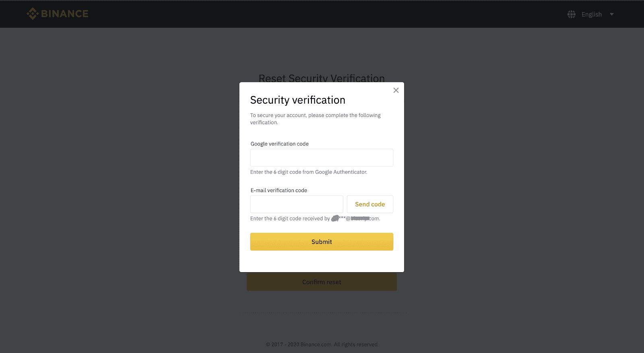The width and height of the screenshot is (644, 353).
Task: Click the globe language icon
Action: [x=571, y=14]
